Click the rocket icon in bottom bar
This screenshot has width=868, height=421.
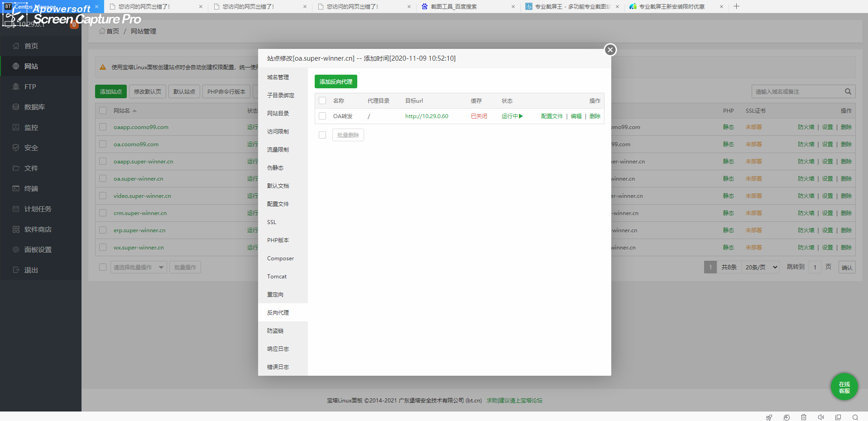[x=769, y=417]
